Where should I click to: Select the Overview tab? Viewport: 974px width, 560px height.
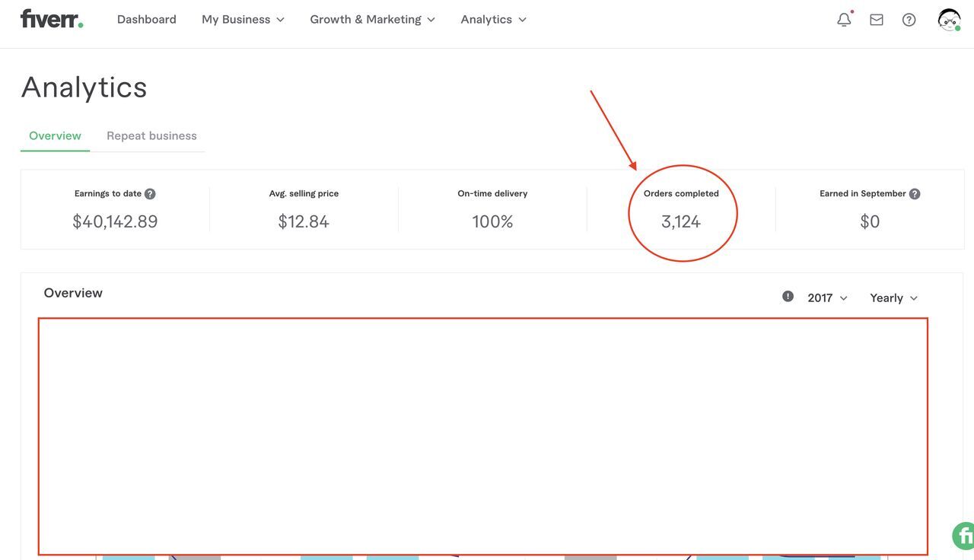click(55, 136)
